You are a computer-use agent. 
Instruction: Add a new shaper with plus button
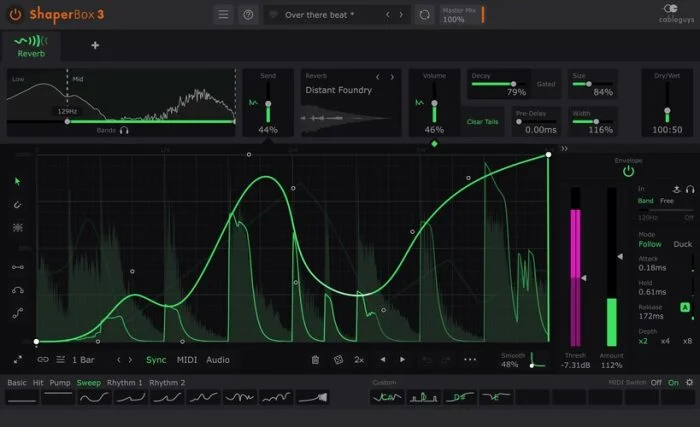pos(95,45)
